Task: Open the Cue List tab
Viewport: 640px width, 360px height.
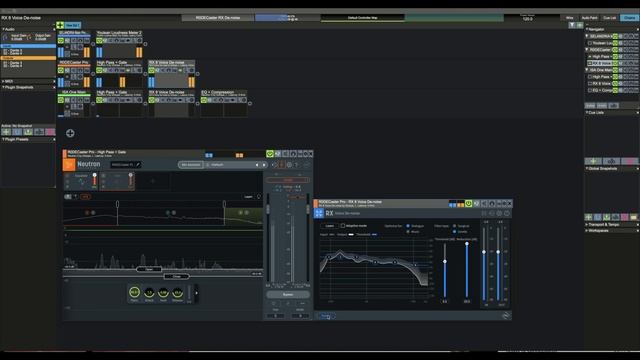Action: [609, 18]
